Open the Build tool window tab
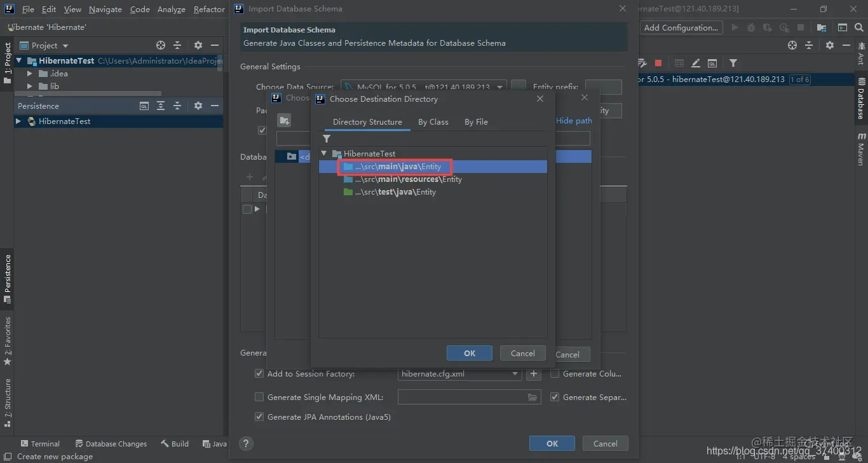The image size is (868, 463). 175,444
